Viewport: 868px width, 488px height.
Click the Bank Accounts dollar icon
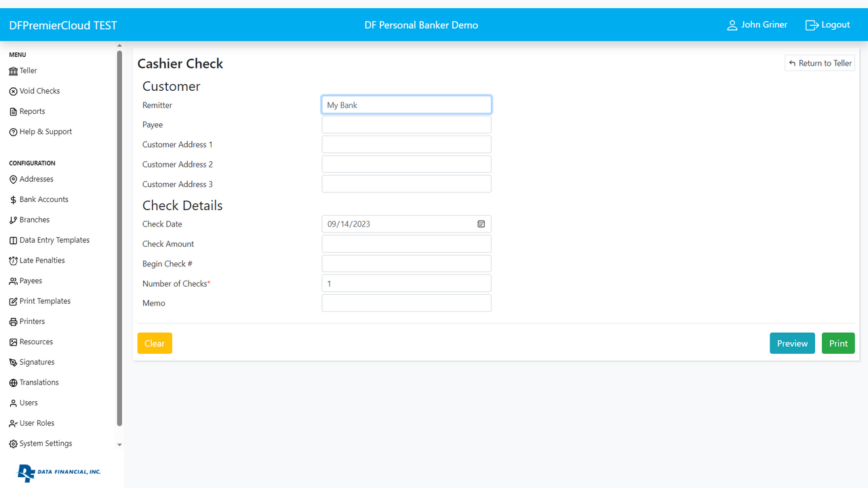click(x=13, y=200)
